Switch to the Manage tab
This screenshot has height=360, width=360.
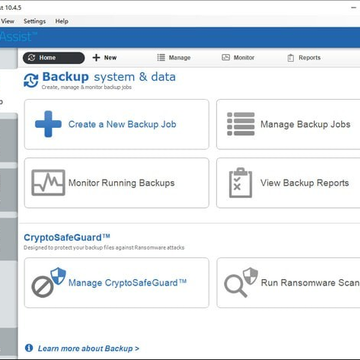coord(174,58)
